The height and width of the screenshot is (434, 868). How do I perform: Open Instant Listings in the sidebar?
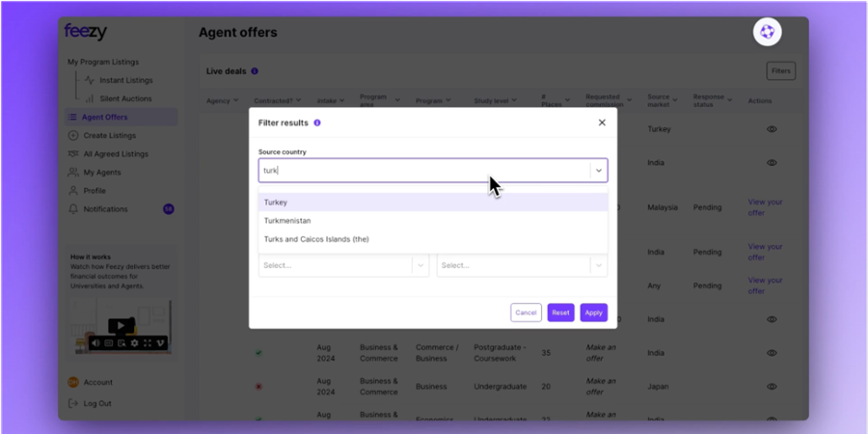click(x=125, y=80)
